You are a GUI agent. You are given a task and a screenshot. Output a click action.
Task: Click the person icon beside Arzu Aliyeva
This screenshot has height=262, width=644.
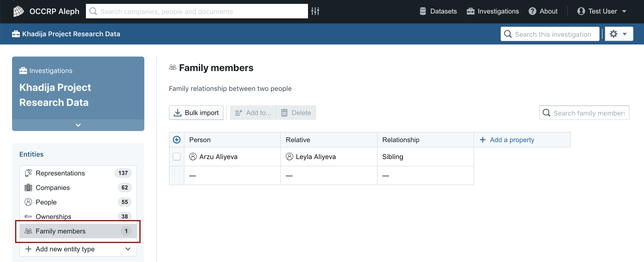click(193, 157)
